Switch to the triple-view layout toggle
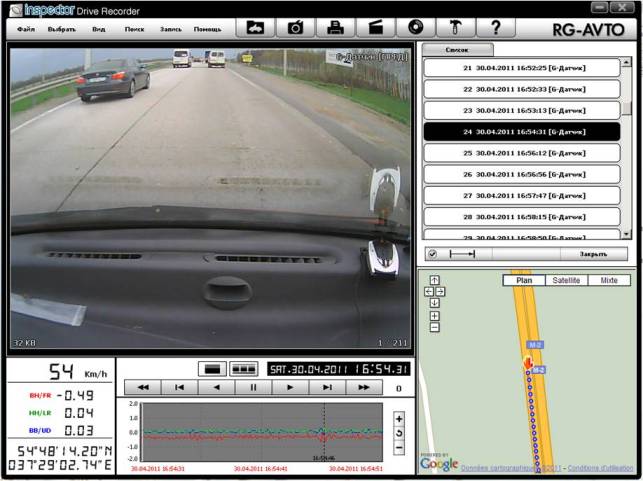The width and height of the screenshot is (643, 481). tap(243, 368)
